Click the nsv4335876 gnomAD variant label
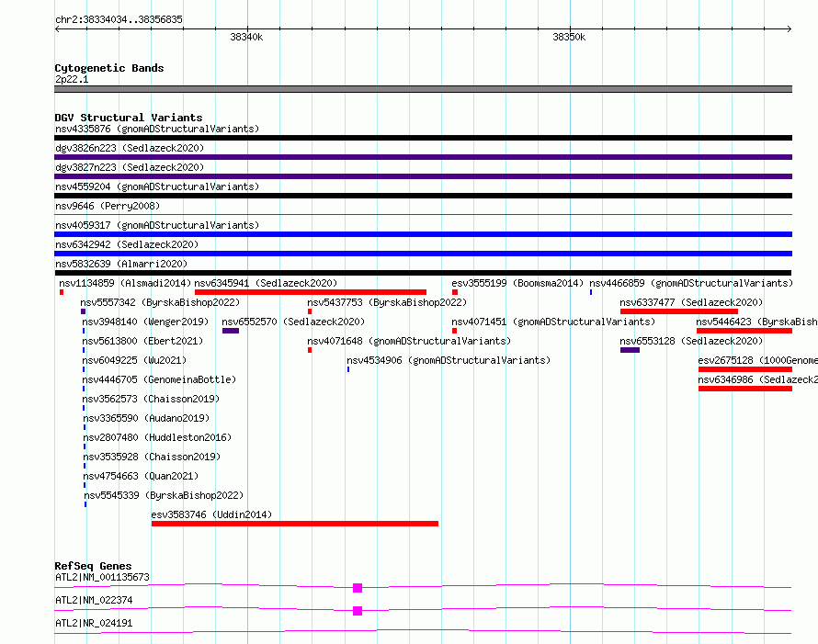 click(157, 129)
